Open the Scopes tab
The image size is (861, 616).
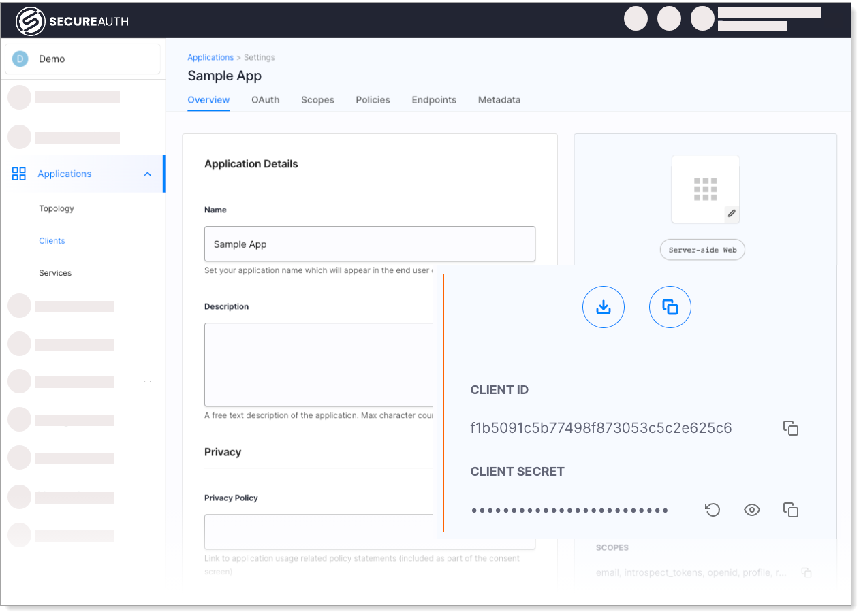click(317, 99)
